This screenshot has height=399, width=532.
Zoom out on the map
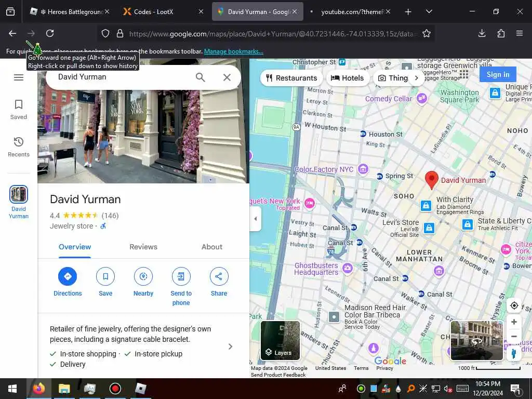[514, 336]
